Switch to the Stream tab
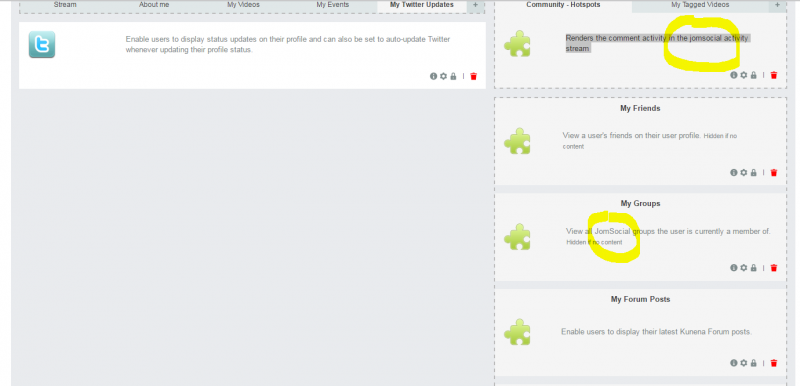The width and height of the screenshot is (800, 386). (65, 5)
